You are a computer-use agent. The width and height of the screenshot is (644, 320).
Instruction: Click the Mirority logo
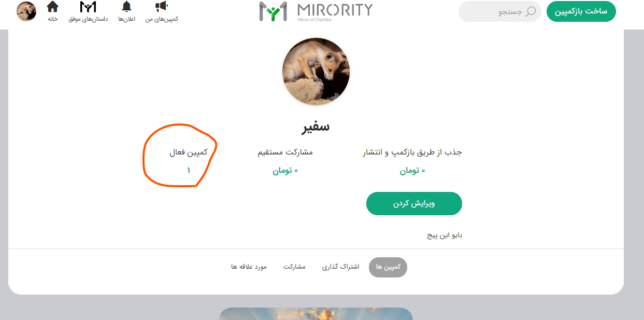click(316, 11)
